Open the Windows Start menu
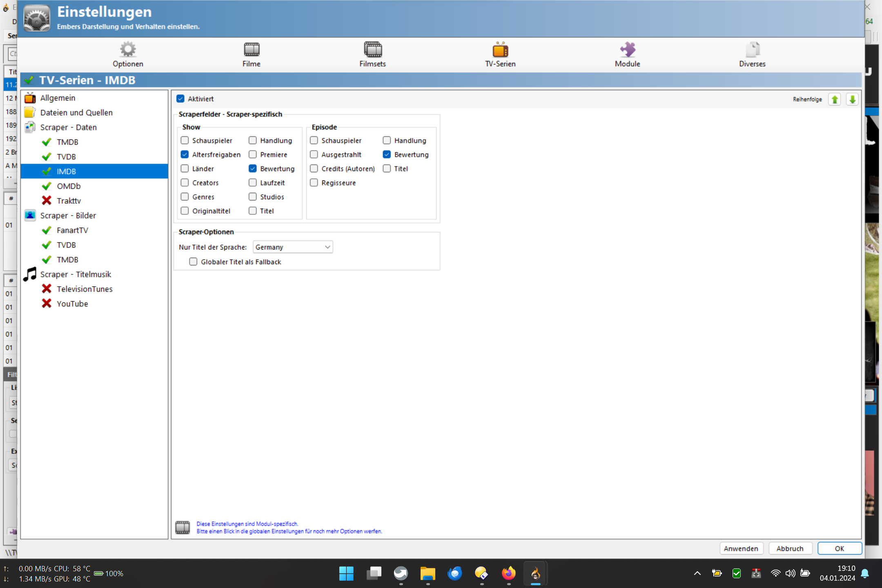Image resolution: width=882 pixels, height=588 pixels. coord(346,573)
